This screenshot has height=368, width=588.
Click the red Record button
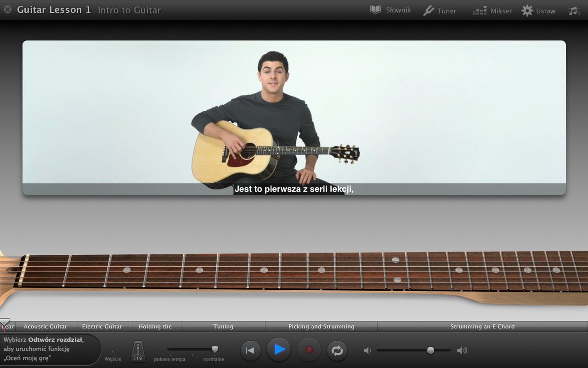(x=309, y=350)
